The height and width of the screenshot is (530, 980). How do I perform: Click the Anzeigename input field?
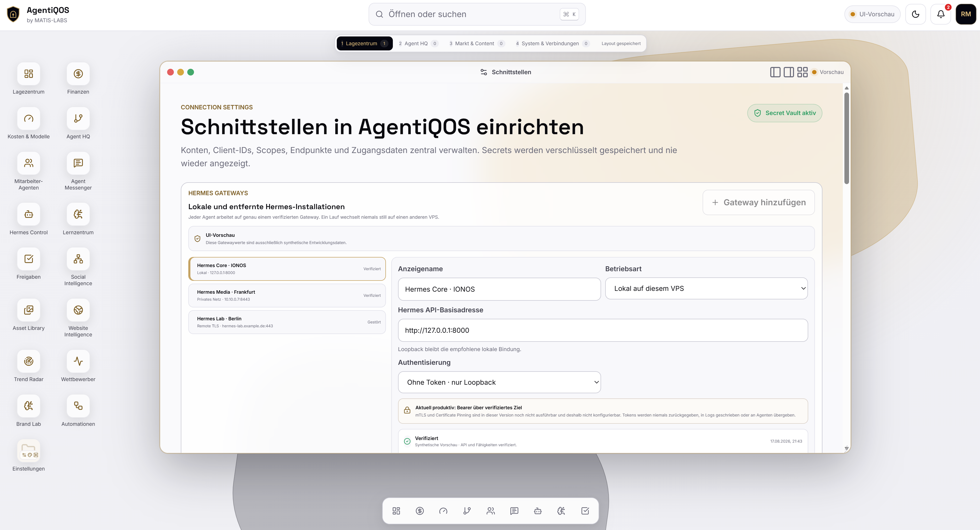(499, 289)
